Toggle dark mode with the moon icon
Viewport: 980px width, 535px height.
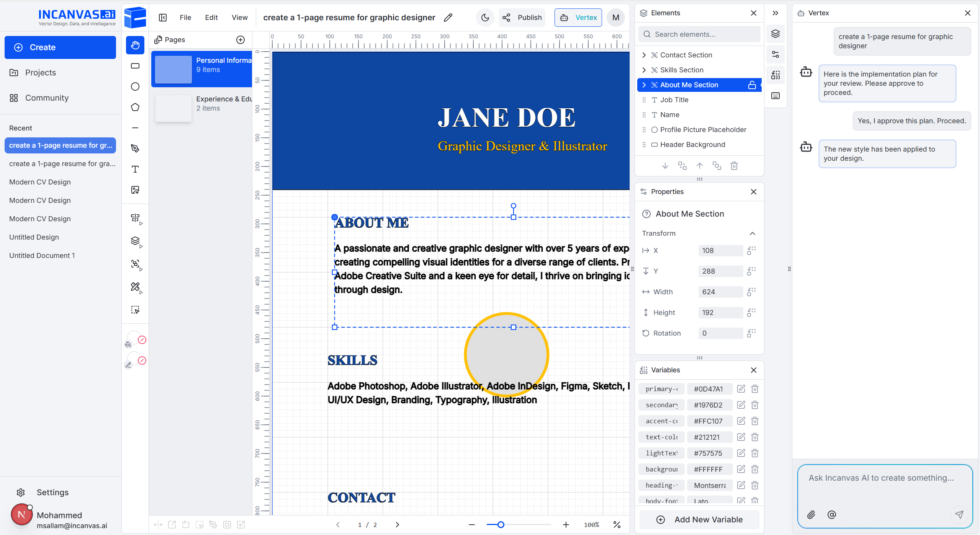484,17
